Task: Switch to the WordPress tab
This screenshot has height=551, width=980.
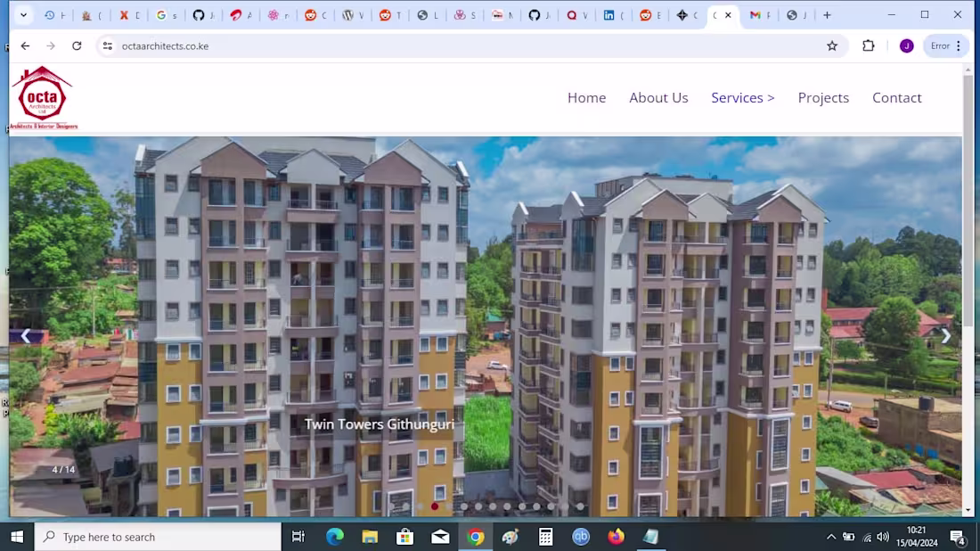Action: [x=353, y=15]
